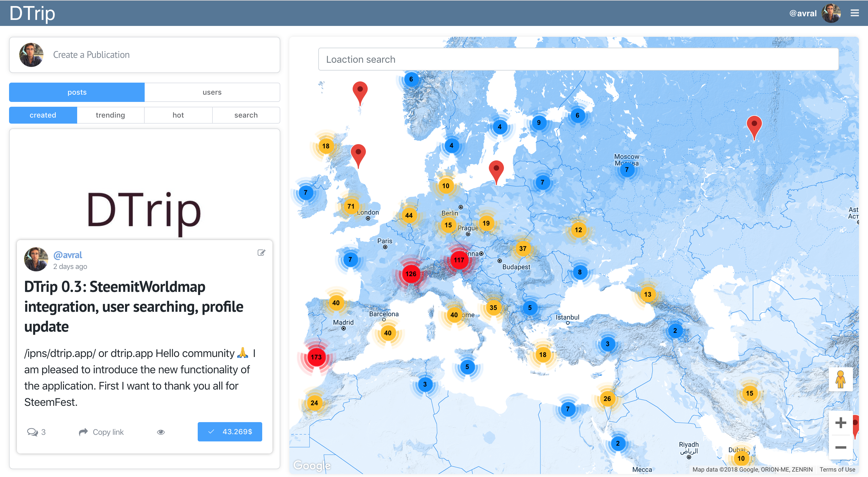Click the Create a Publication field
Image resolution: width=868 pixels, height=477 pixels.
145,55
